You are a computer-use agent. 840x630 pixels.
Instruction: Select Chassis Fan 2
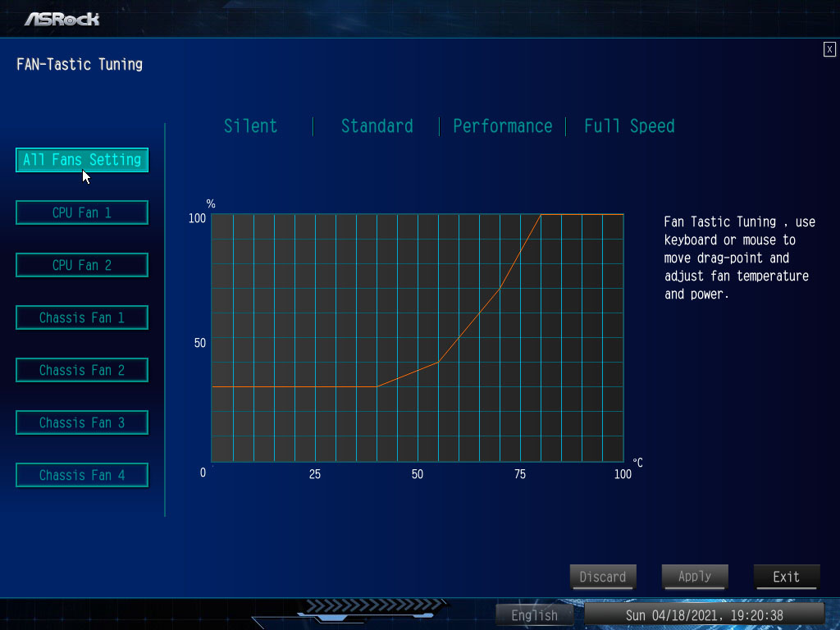click(82, 370)
